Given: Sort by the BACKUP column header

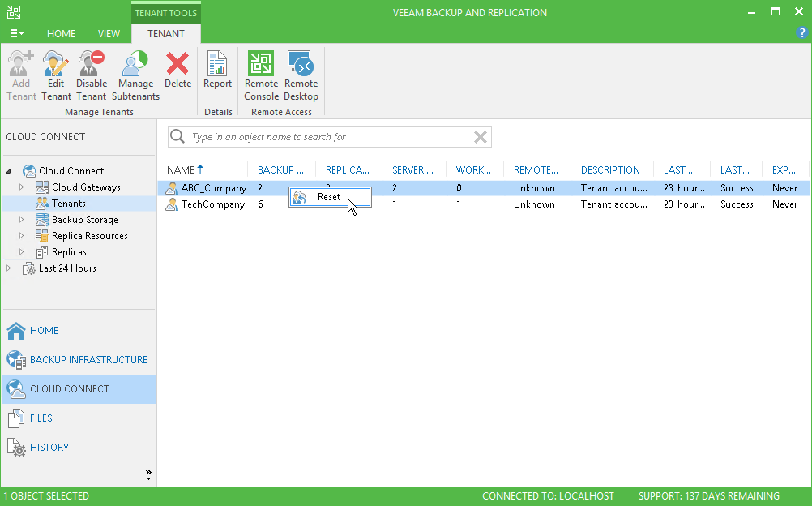Looking at the screenshot, I should (280, 170).
